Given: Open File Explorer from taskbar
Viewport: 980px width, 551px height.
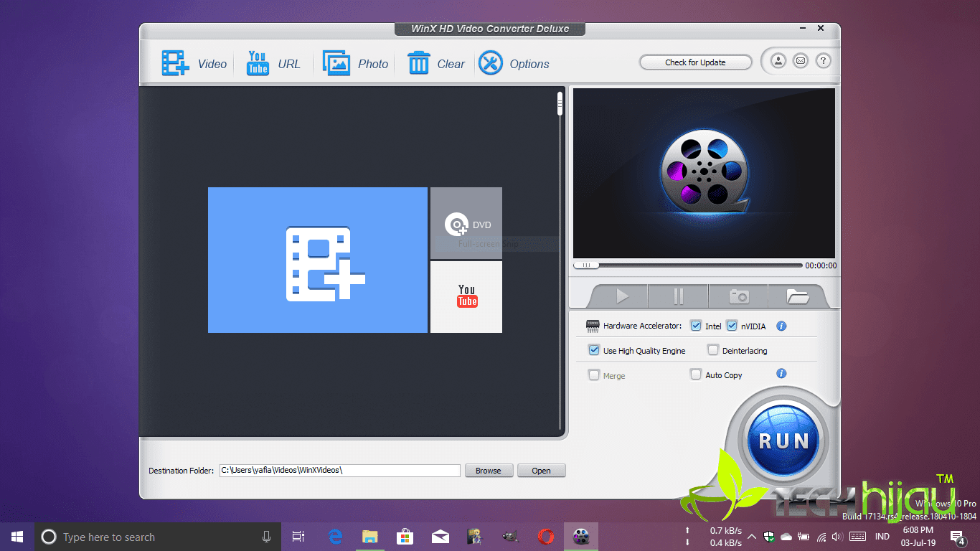Looking at the screenshot, I should [370, 537].
